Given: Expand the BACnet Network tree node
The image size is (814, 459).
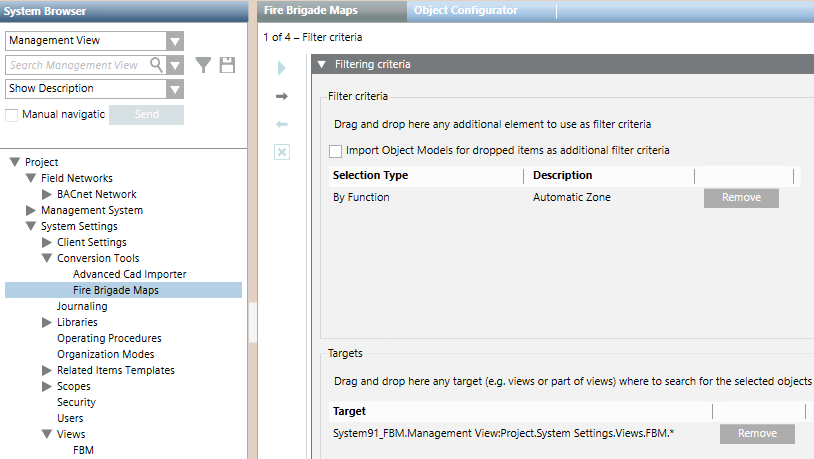Looking at the screenshot, I should (x=47, y=194).
